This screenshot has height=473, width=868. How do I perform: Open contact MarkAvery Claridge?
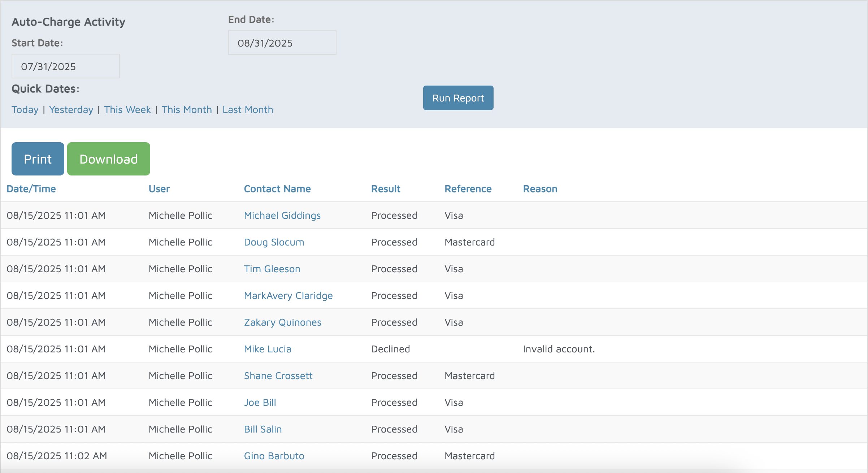coord(288,296)
